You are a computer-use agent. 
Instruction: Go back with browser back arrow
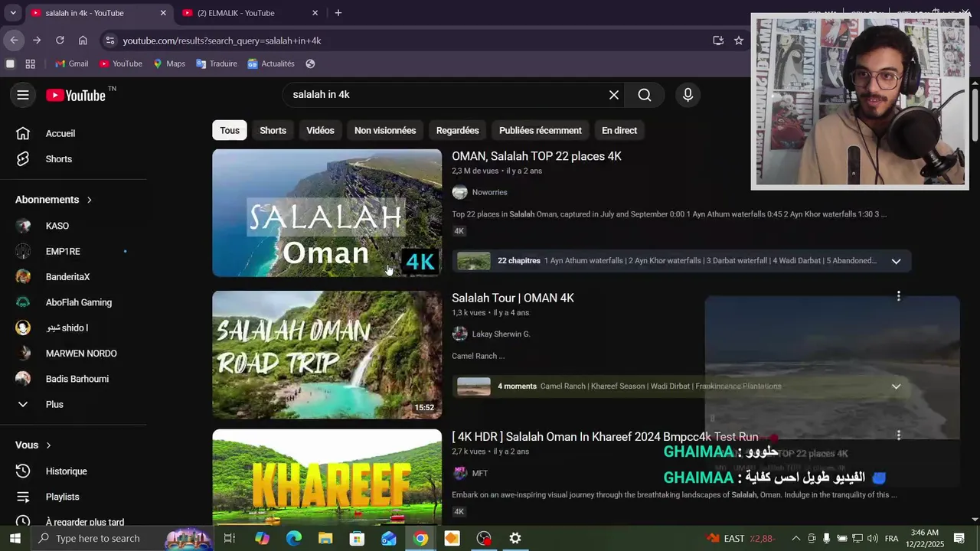click(14, 41)
